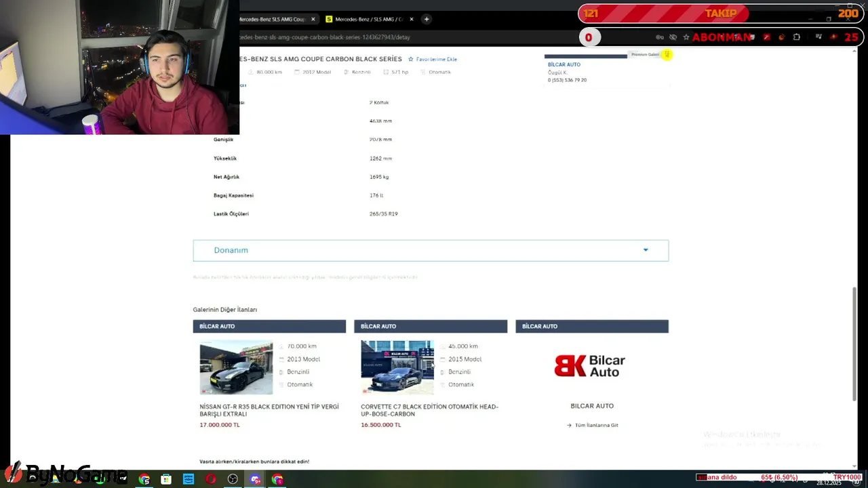Click the 265/35 R19 tire size value
Viewport: 868px width, 488px height.
coord(384,213)
